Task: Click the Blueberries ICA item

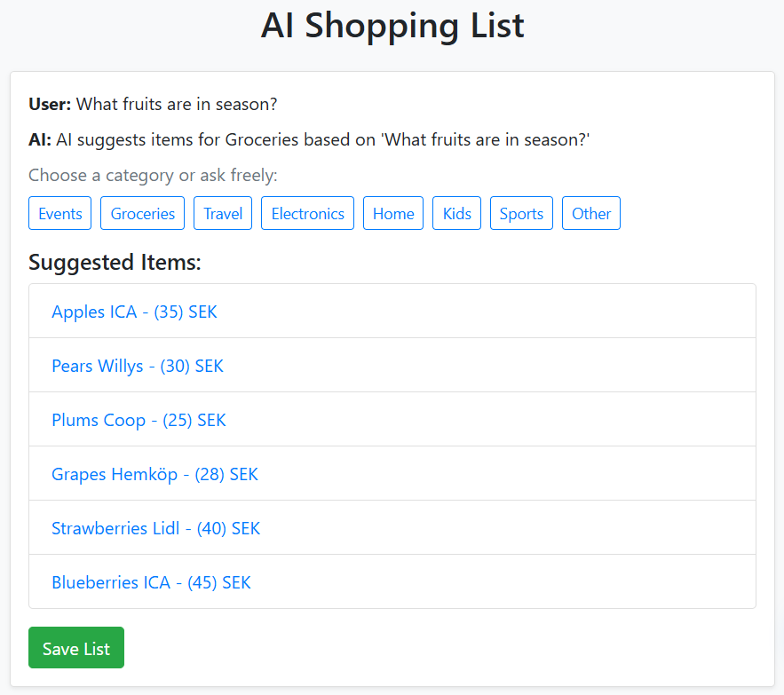Action: coord(151,582)
